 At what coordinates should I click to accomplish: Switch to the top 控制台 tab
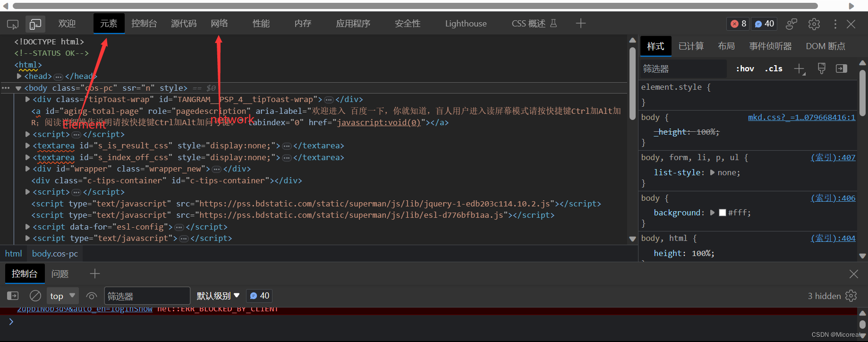[x=144, y=24]
